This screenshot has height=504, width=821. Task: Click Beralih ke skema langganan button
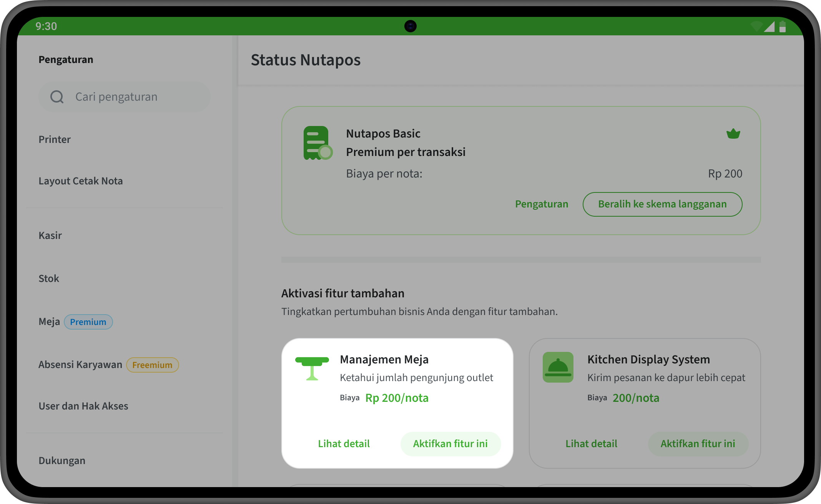[x=662, y=204]
